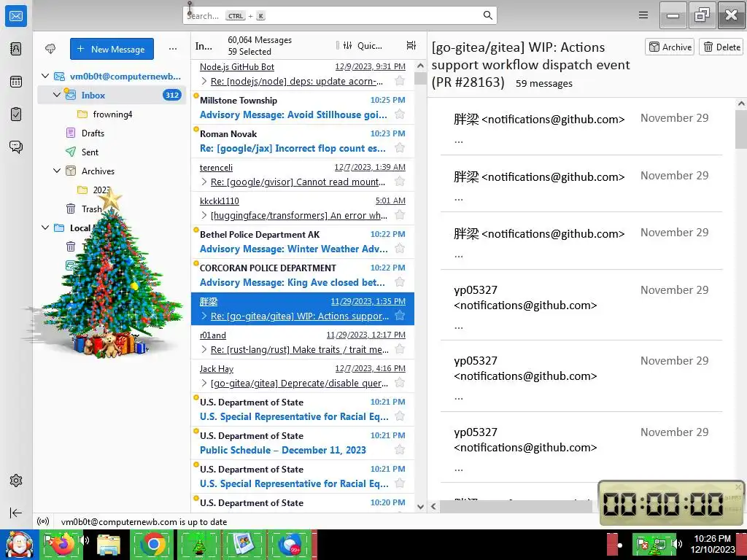Star the Jack Hay message
The image size is (747, 560).
point(400,382)
